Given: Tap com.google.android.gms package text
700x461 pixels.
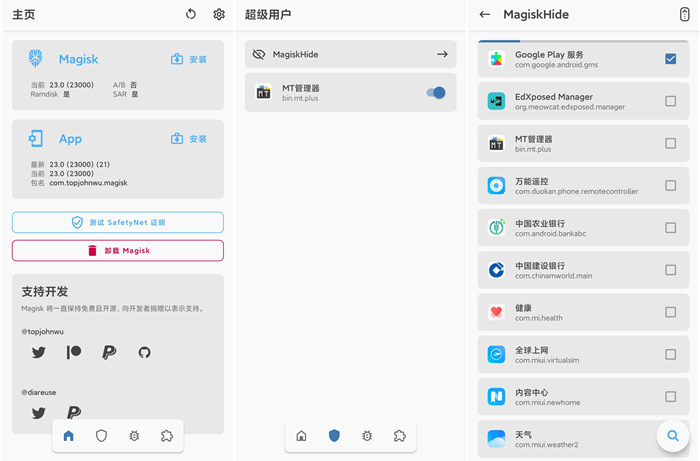Looking at the screenshot, I should (x=556, y=65).
